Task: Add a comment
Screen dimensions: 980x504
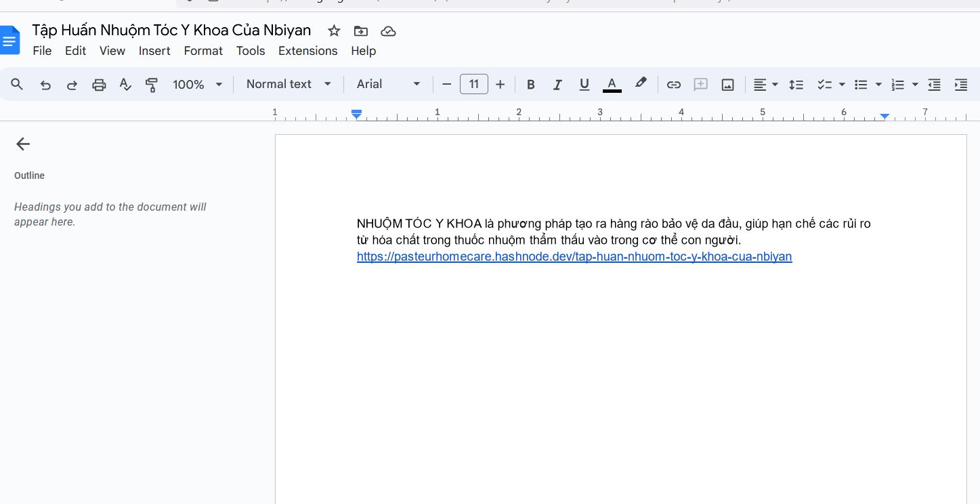Action: (x=700, y=85)
